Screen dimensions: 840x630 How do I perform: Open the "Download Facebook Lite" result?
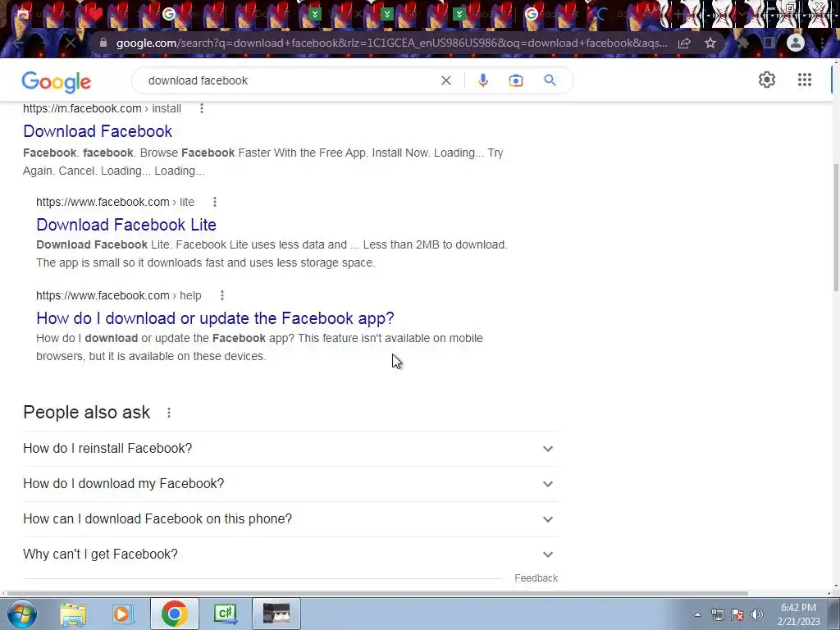(x=126, y=225)
